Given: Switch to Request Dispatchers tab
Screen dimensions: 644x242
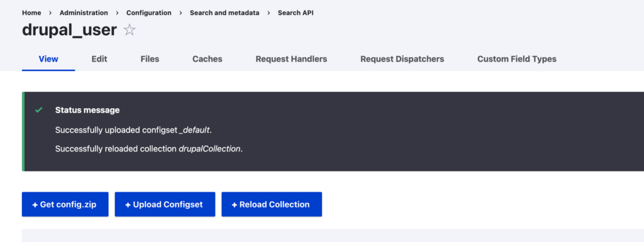Looking at the screenshot, I should click(x=402, y=59).
